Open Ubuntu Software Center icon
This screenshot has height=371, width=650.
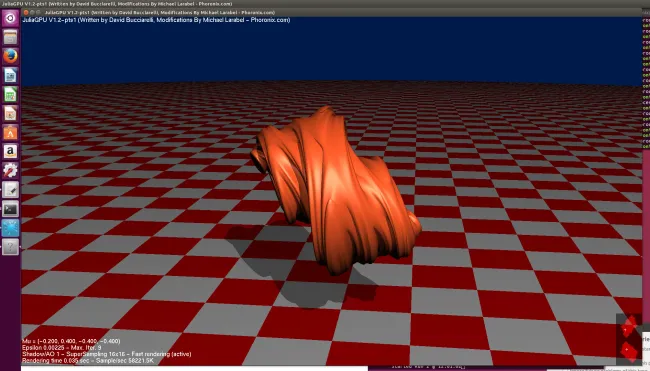click(10, 133)
